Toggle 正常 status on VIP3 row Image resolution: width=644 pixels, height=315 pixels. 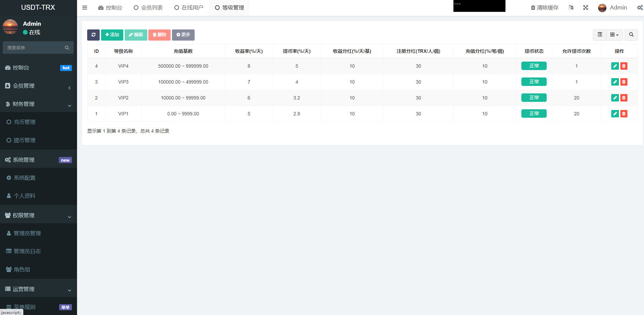click(534, 82)
